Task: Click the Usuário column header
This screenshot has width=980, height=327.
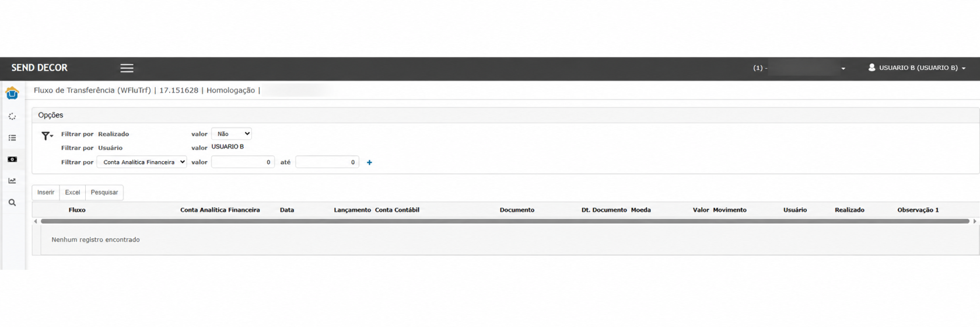Action: click(x=795, y=210)
